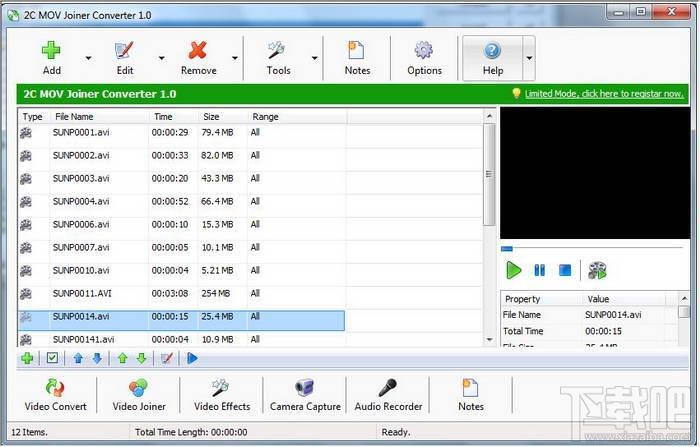Expand the Edit dropdown arrow
This screenshot has width=700, height=447.
click(x=162, y=58)
